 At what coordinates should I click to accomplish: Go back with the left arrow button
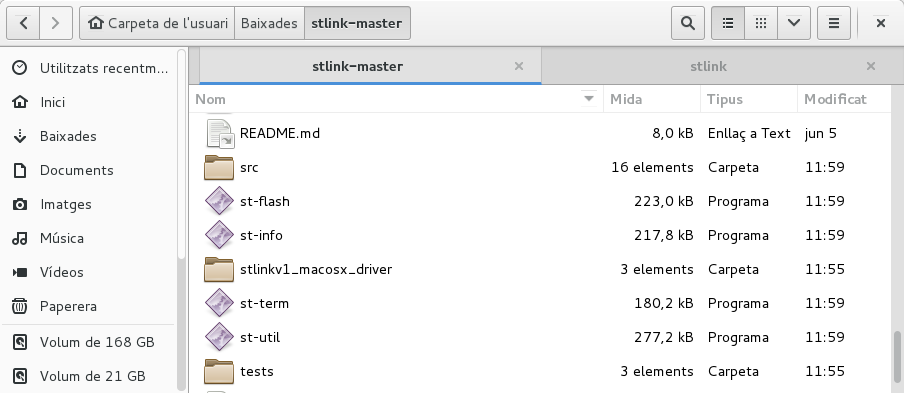(x=23, y=23)
